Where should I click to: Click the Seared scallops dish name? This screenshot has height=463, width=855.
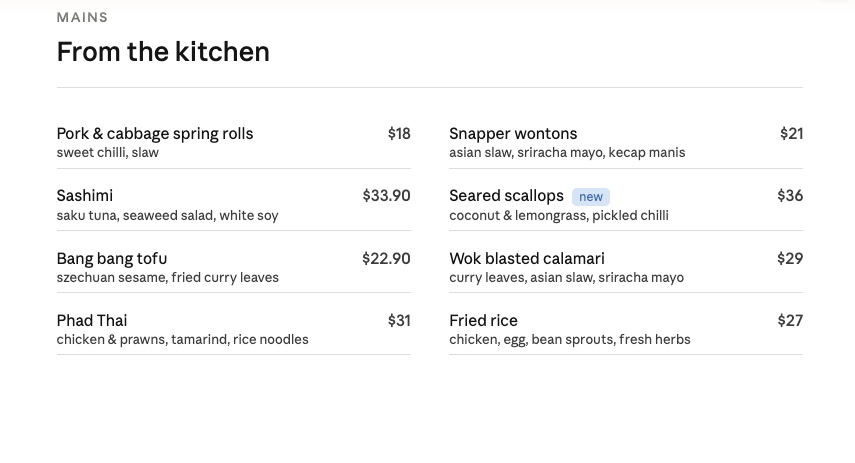[x=506, y=196]
